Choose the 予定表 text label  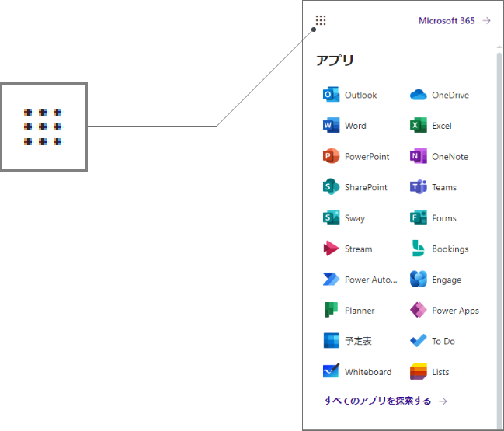[358, 341]
